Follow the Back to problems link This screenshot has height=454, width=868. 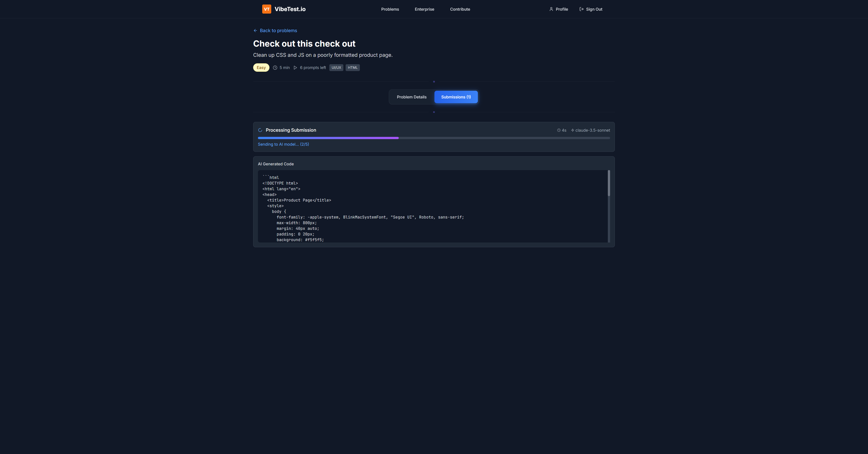click(x=278, y=31)
